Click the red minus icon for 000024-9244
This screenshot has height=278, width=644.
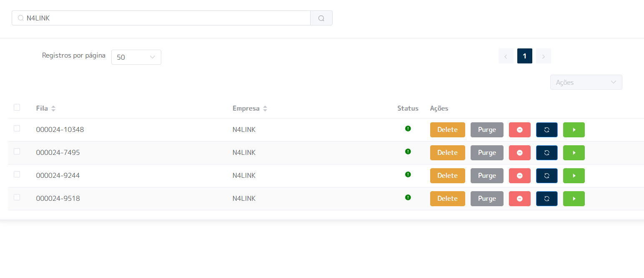pyautogui.click(x=520, y=176)
